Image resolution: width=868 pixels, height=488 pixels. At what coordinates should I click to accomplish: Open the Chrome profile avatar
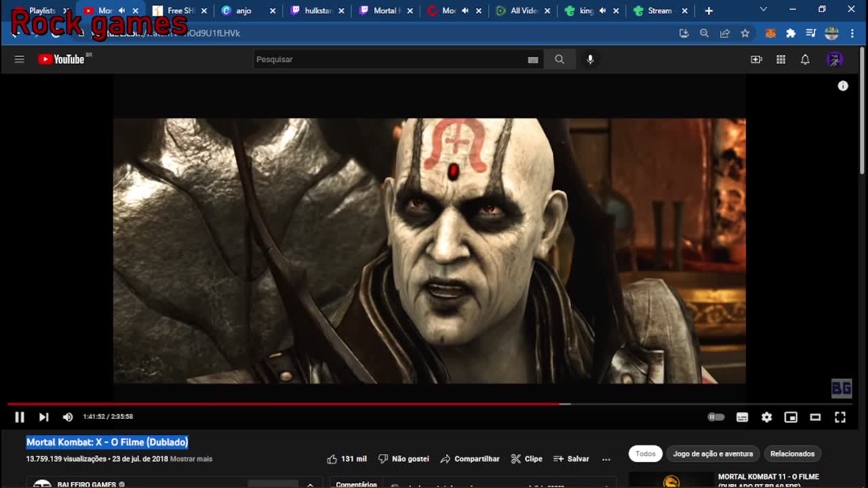831,33
